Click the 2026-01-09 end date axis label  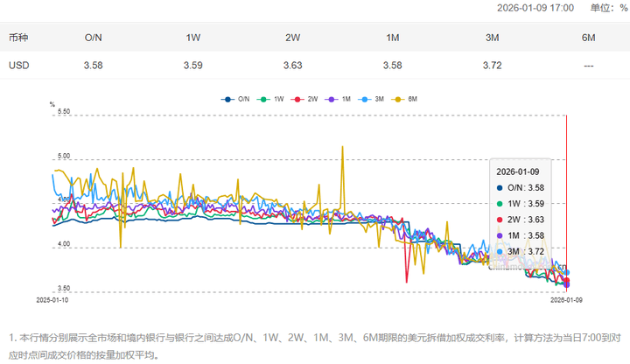[x=566, y=299]
